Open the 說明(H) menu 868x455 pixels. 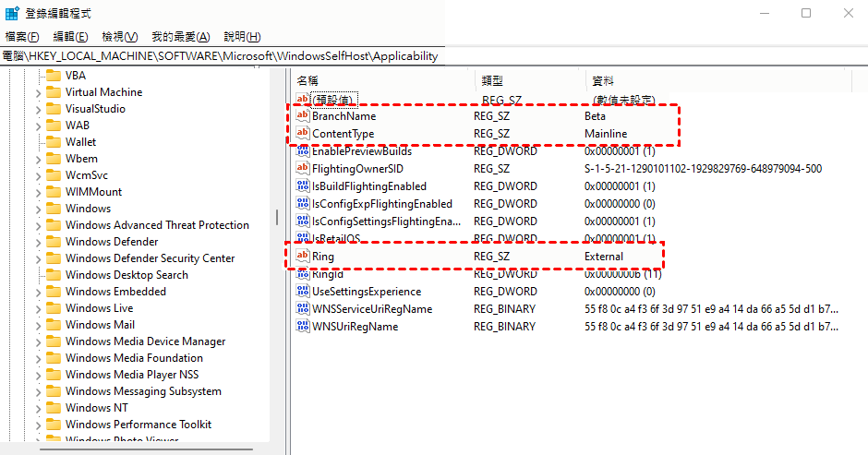pyautogui.click(x=242, y=37)
